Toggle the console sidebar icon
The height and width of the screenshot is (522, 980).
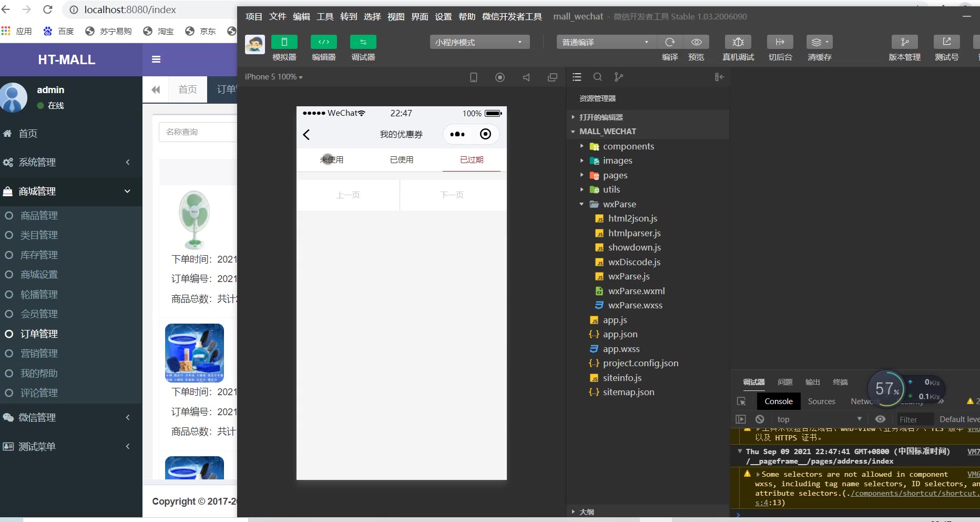pyautogui.click(x=741, y=419)
